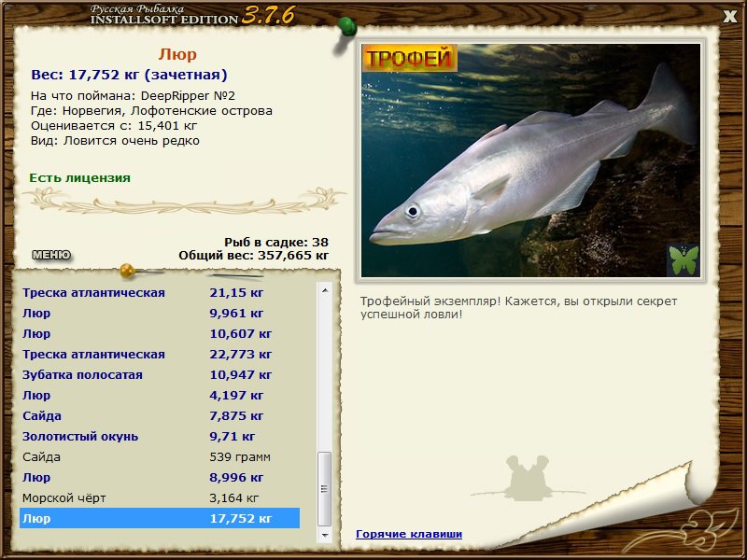Screen dimensions: 747x560
Task: Select Треска атлантическая 21,15 кг entry
Action: (160, 292)
